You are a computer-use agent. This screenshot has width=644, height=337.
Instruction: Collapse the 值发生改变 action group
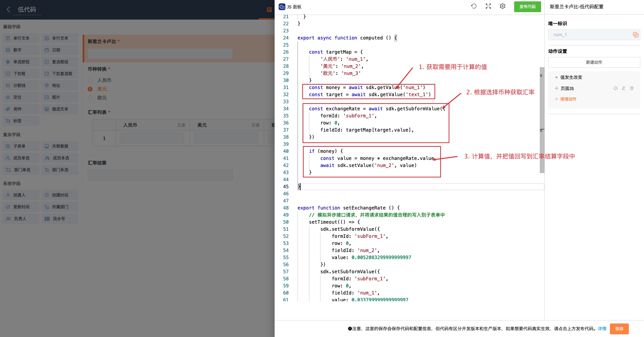click(556, 77)
